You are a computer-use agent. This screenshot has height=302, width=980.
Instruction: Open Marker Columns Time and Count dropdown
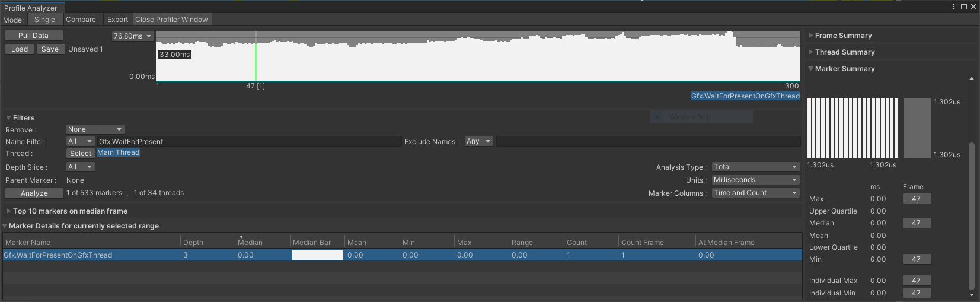(x=755, y=193)
